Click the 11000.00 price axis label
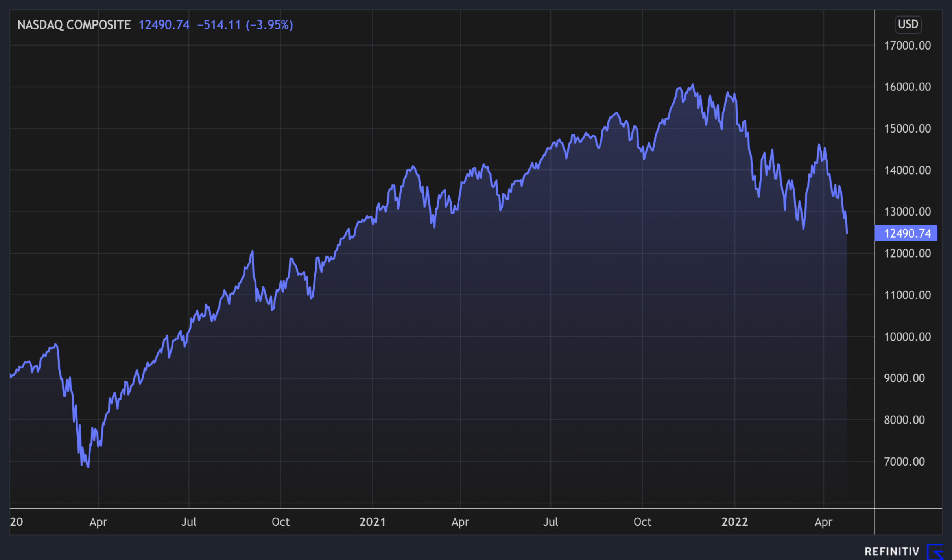Screen dimensions: 952x560 (x=908, y=295)
